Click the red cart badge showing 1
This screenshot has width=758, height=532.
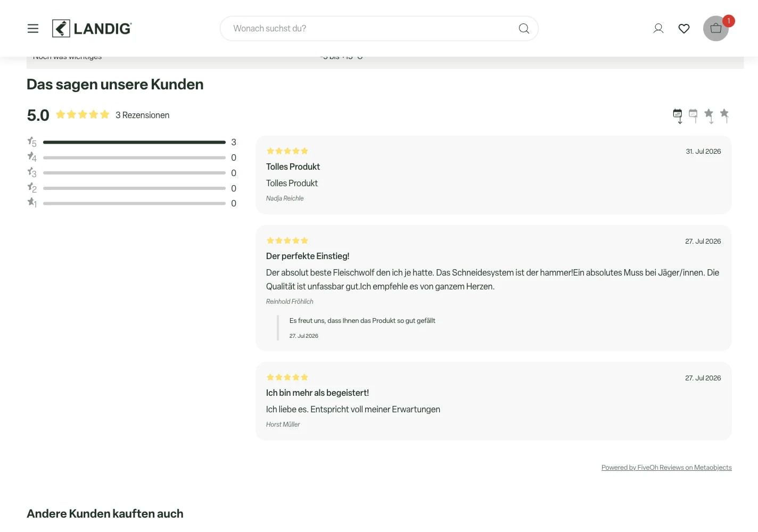729,21
